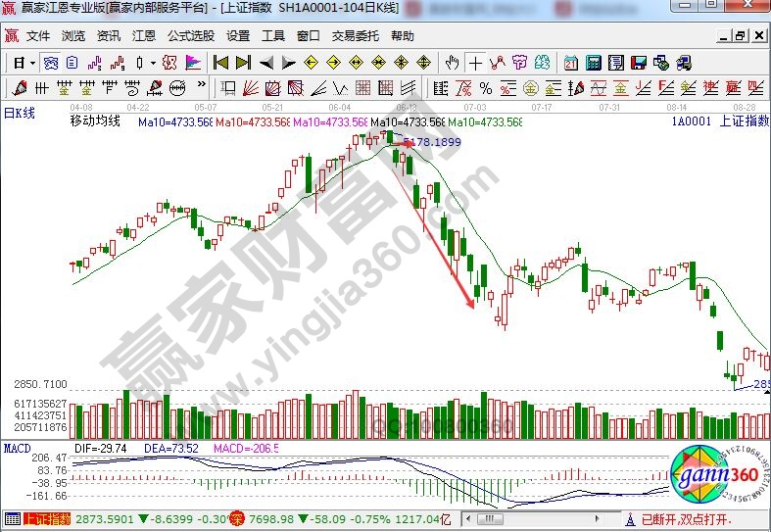Click the hand pan tool icon
The width and height of the screenshot is (771, 532).
452,63
